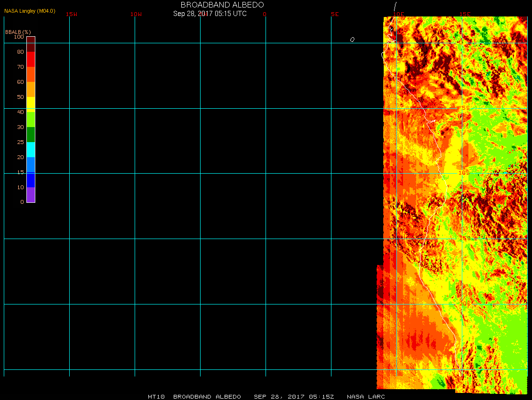Select the 5E longitude label

point(335,14)
